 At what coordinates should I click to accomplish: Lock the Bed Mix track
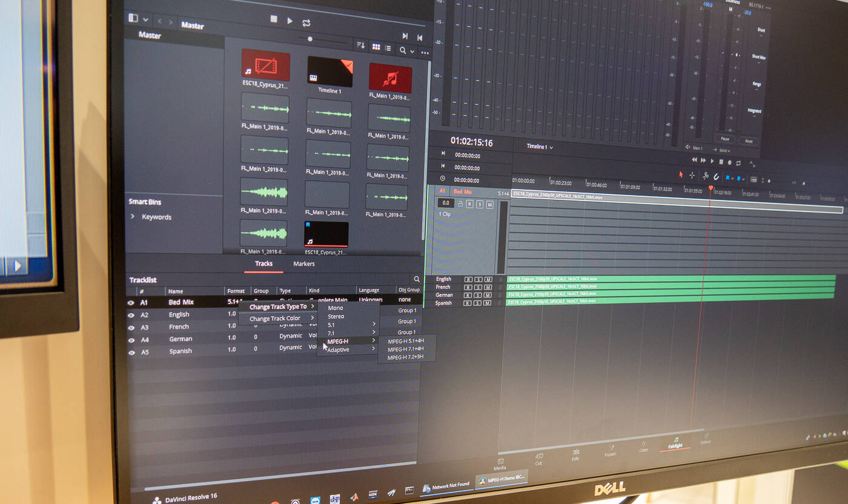point(460,204)
